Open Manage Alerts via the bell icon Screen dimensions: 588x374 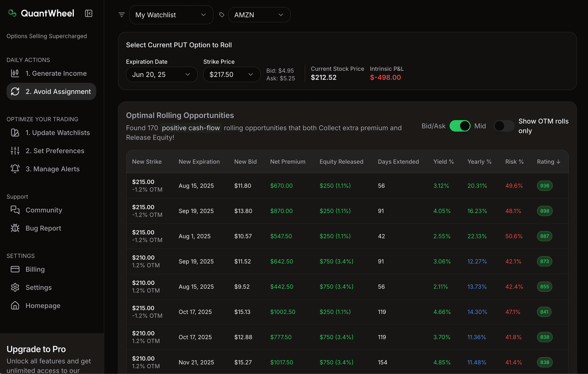(x=15, y=169)
